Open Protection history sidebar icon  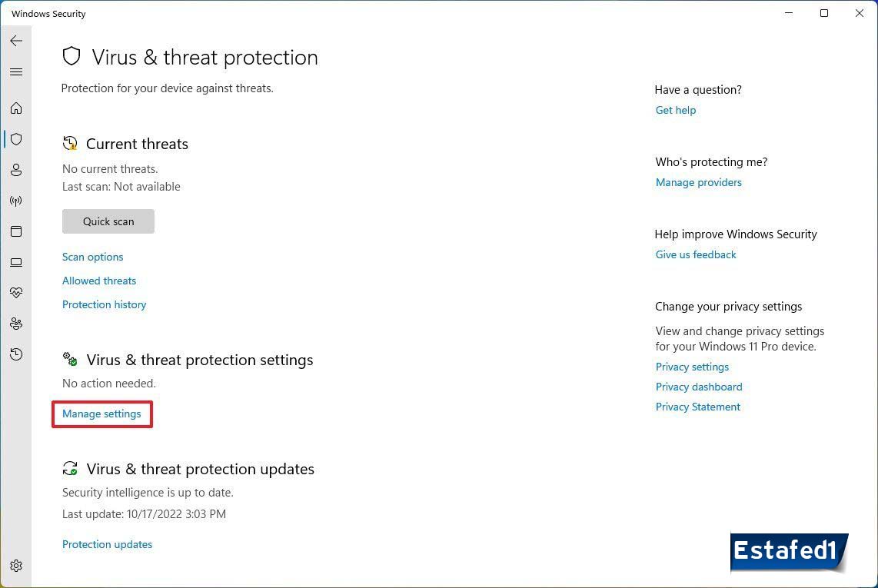[x=16, y=354]
